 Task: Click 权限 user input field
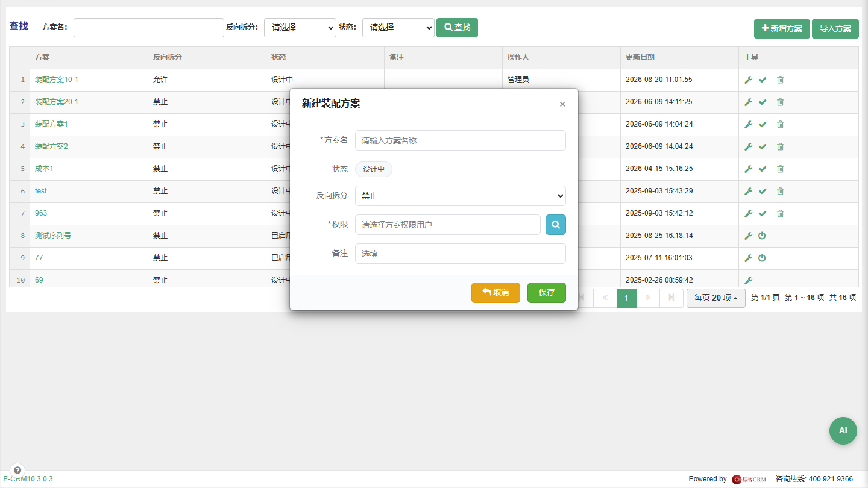click(x=448, y=225)
